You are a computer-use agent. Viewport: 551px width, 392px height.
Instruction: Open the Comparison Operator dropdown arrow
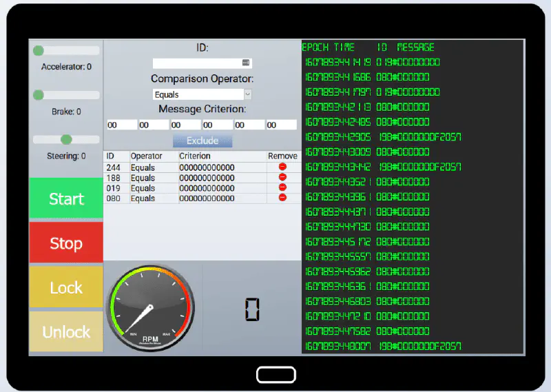pos(248,94)
